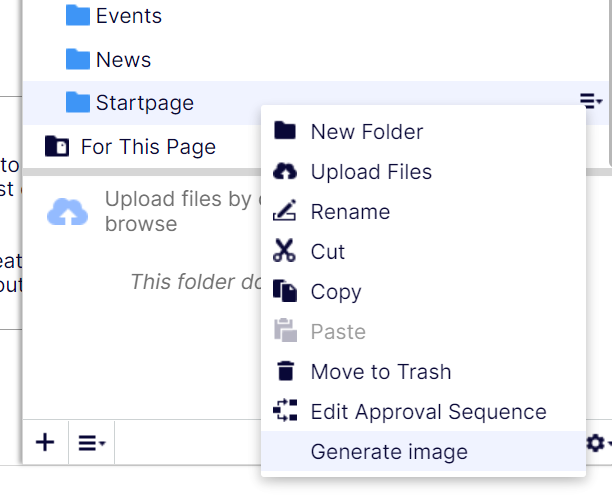Click the documents icon beside Copy
The width and height of the screenshot is (612, 502).
pos(285,291)
